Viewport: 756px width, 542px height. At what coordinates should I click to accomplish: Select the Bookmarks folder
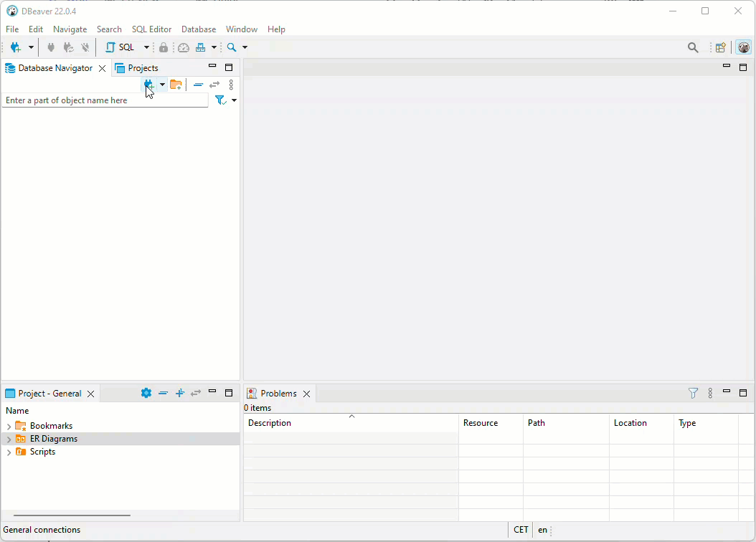[x=51, y=426]
